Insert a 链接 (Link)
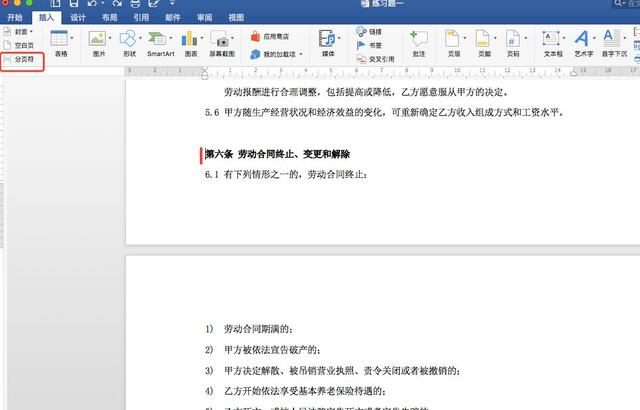This screenshot has width=640, height=410. click(x=369, y=31)
